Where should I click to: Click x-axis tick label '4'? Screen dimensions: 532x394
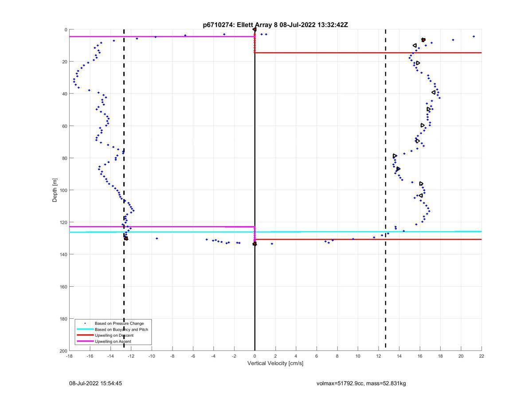[x=296, y=356]
